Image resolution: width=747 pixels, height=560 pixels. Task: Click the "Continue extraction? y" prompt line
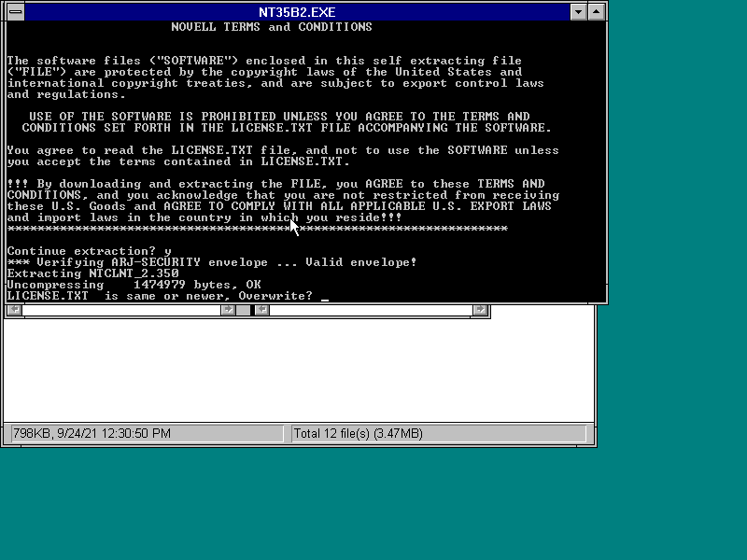(x=89, y=251)
